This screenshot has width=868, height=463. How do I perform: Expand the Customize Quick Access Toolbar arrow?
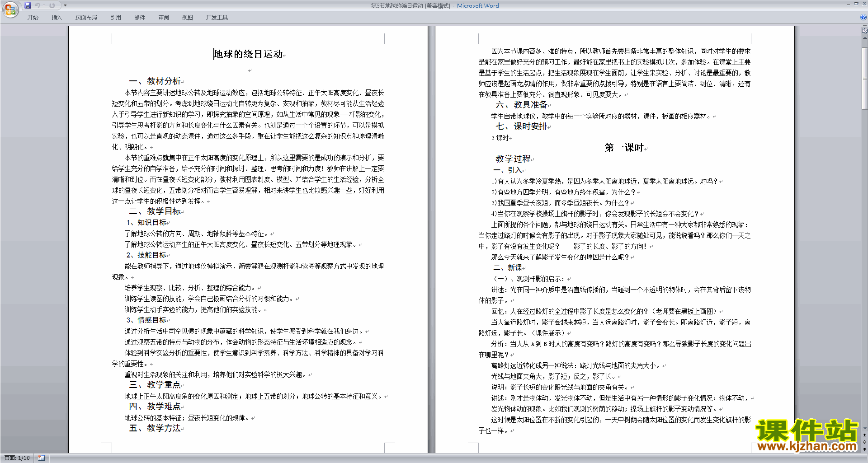[65, 5]
